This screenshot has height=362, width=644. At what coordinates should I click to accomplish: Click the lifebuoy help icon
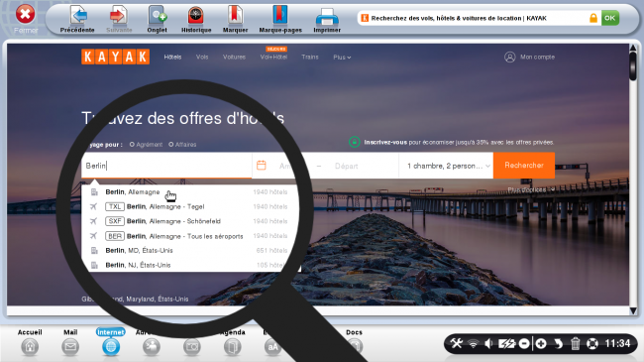coord(591,343)
